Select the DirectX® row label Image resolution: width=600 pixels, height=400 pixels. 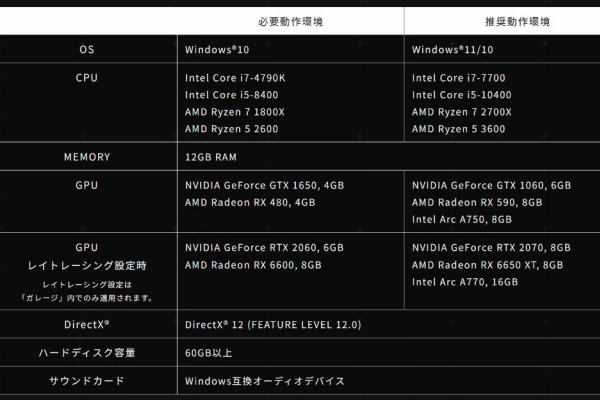[87, 325]
